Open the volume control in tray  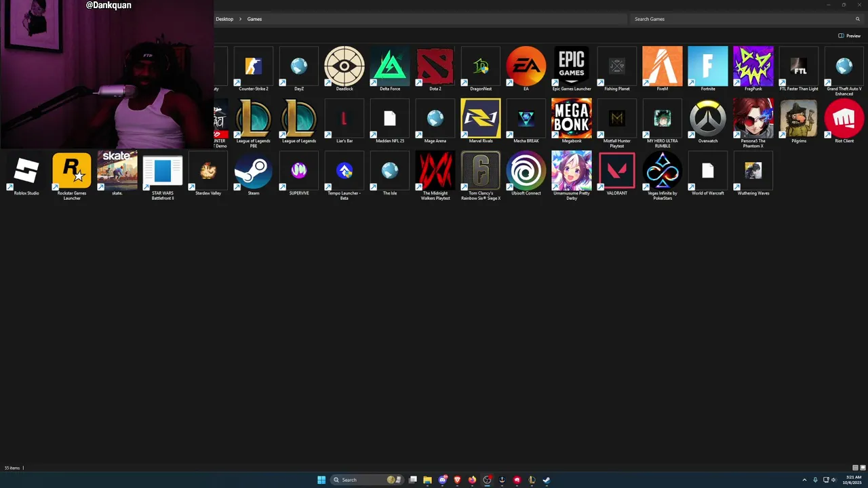[x=833, y=480]
